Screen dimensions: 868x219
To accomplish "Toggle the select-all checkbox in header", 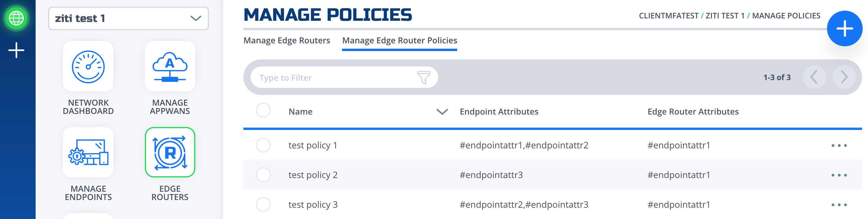I will (x=263, y=110).
